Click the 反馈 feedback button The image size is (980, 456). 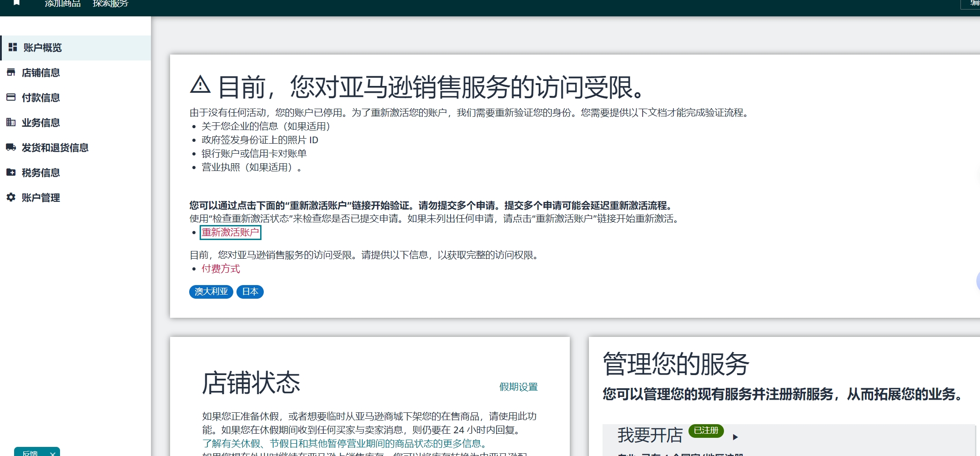coord(30,453)
